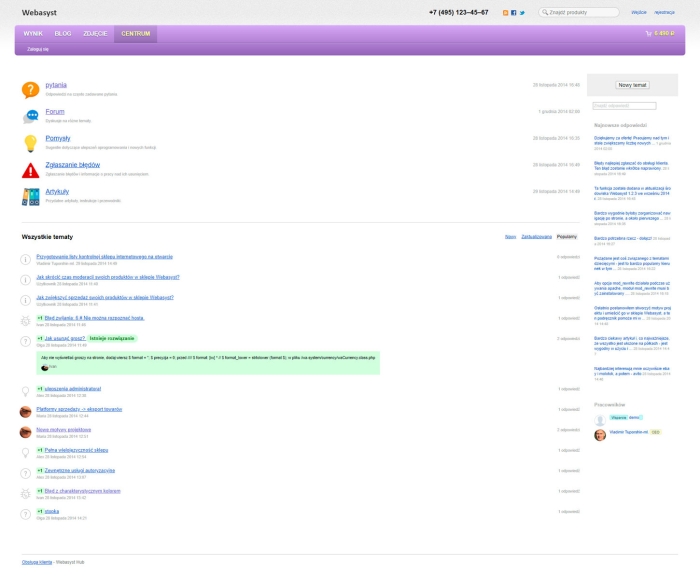Sort topics by 'Nowy'
Screen dimensions: 700x579
(x=510, y=237)
